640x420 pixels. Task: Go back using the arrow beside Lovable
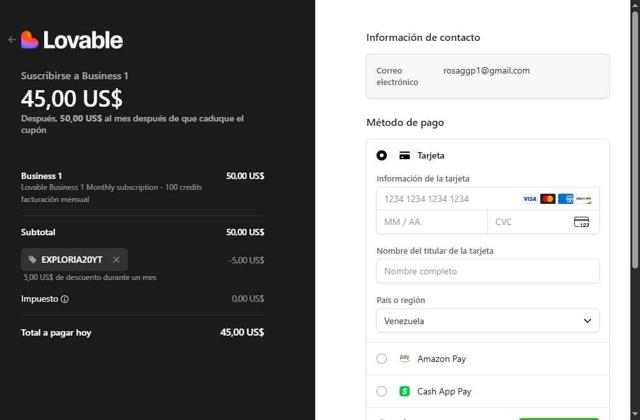[12, 40]
